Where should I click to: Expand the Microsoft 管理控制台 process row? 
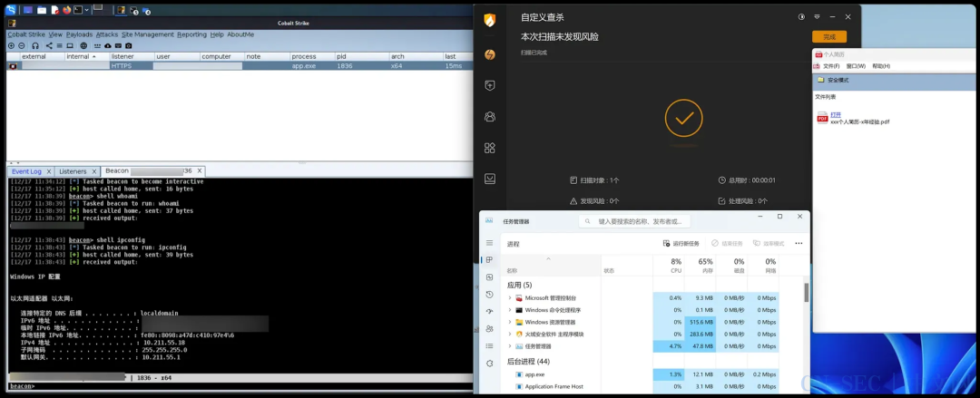510,298
